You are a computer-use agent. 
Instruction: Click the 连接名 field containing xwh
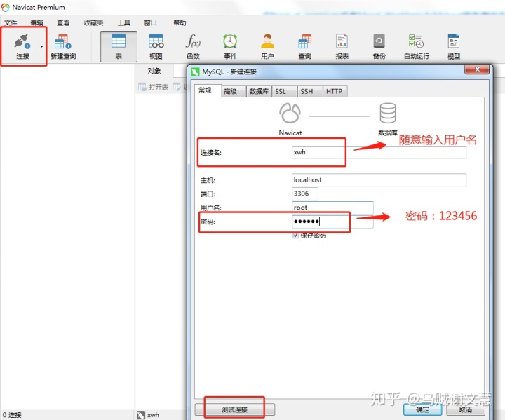point(379,152)
